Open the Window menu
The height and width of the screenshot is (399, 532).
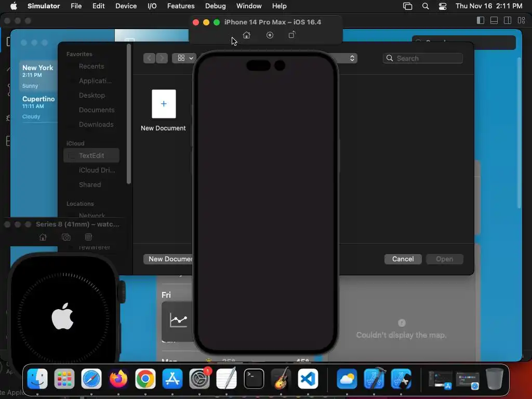249,6
